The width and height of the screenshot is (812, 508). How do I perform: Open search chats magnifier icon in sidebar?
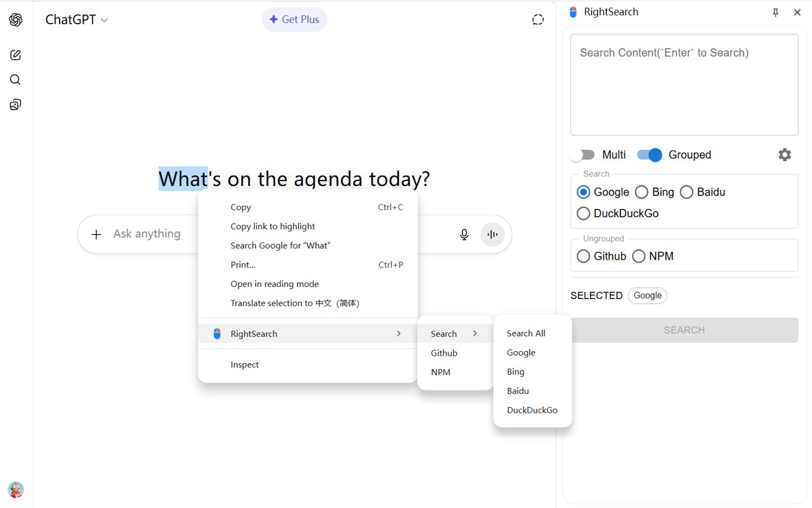pos(15,79)
